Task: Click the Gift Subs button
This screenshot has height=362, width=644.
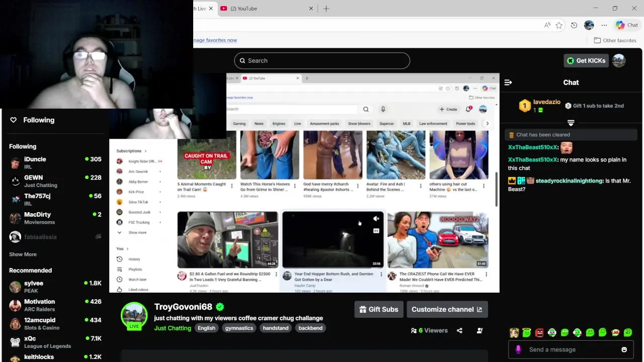Action: click(x=379, y=310)
